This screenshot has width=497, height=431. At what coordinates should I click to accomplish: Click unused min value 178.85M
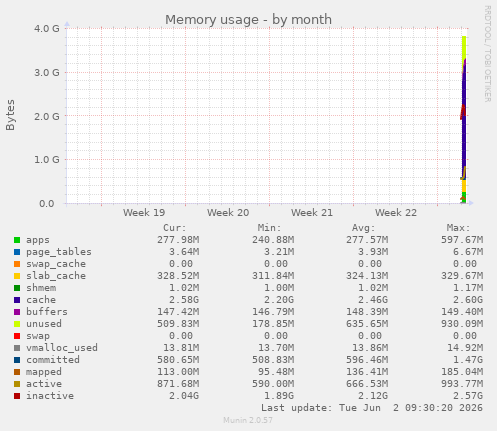pos(273,324)
